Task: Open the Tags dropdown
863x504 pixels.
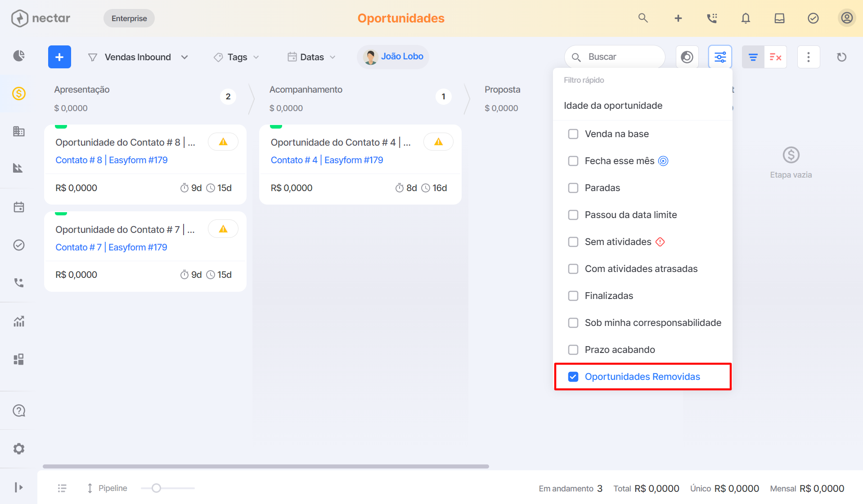Action: click(237, 57)
